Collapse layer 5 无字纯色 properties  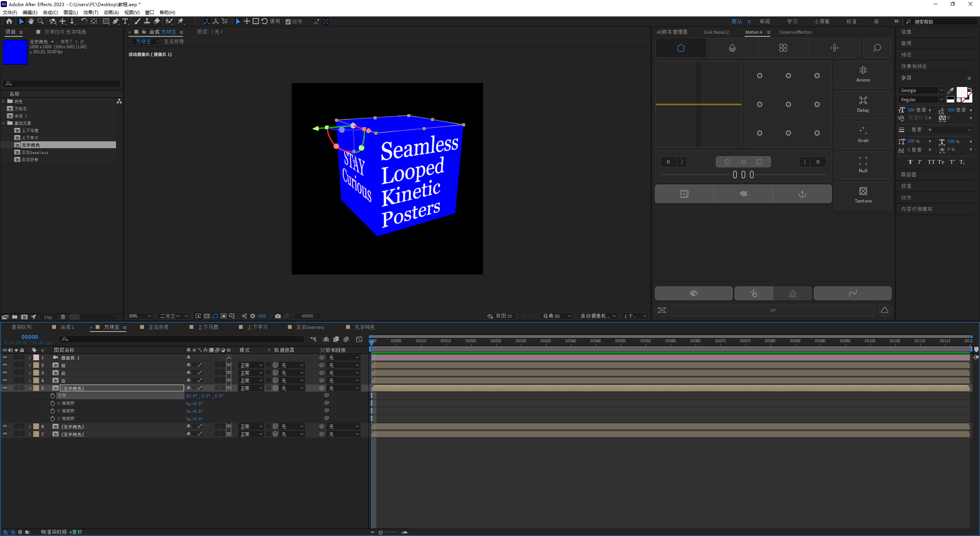[x=30, y=388]
